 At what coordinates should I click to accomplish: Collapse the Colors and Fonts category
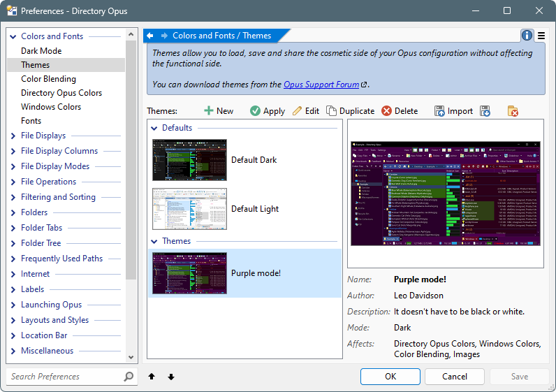(13, 36)
